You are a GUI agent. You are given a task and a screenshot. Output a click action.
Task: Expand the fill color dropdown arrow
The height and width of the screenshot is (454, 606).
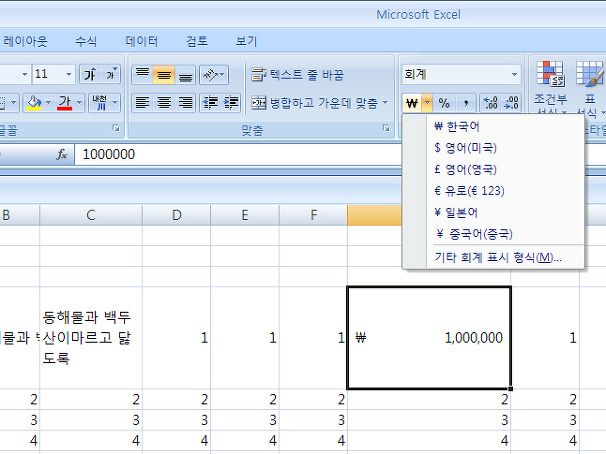48,103
